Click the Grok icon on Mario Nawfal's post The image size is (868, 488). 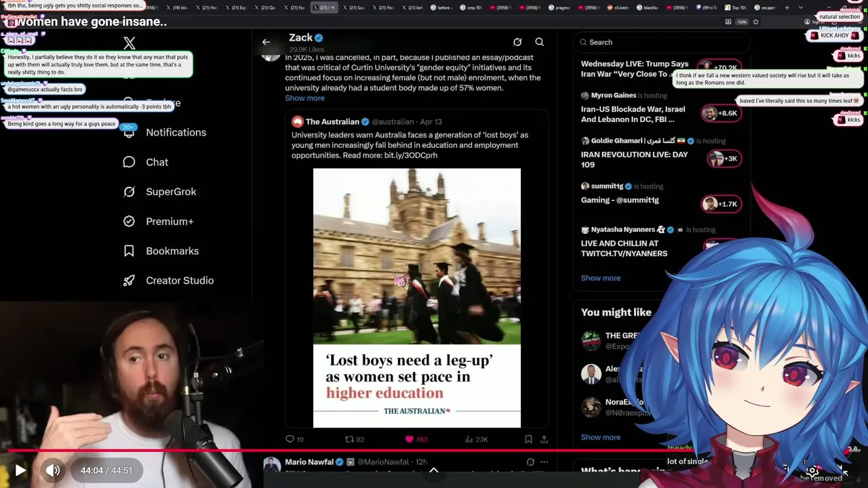tap(530, 462)
